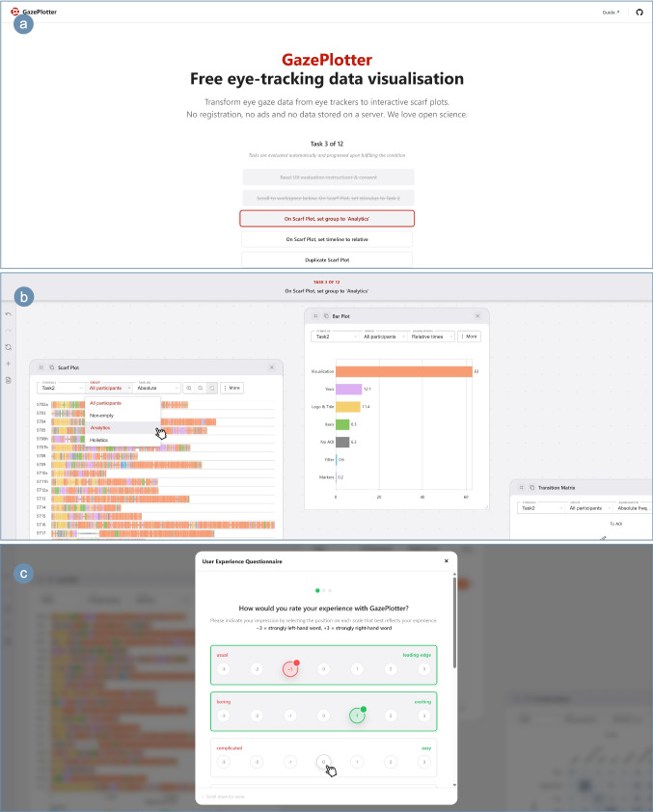Viewport: 653px width, 812px height.
Task: Click the green bar valued 6.3
Action: click(x=342, y=424)
